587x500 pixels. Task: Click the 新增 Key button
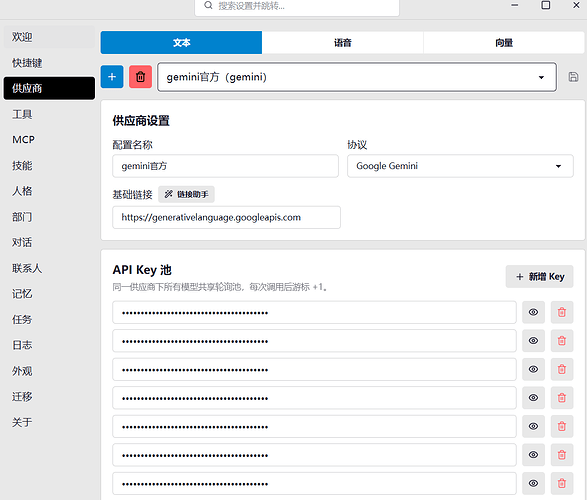point(539,277)
